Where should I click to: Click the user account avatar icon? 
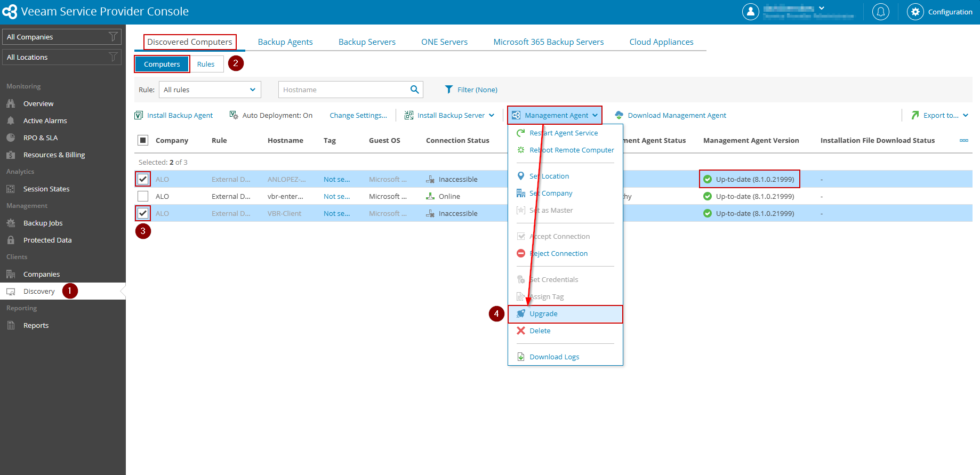(750, 12)
